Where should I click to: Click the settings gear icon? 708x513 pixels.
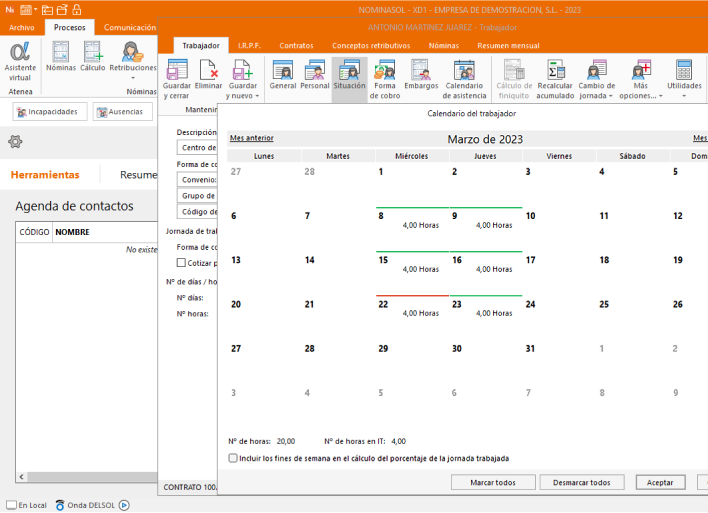(x=15, y=142)
